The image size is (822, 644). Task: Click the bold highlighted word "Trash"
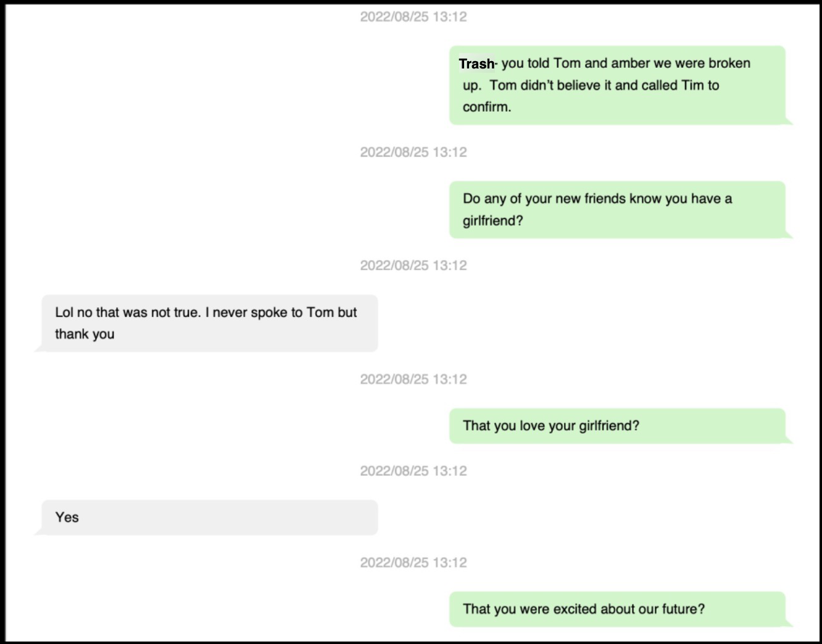coord(476,64)
